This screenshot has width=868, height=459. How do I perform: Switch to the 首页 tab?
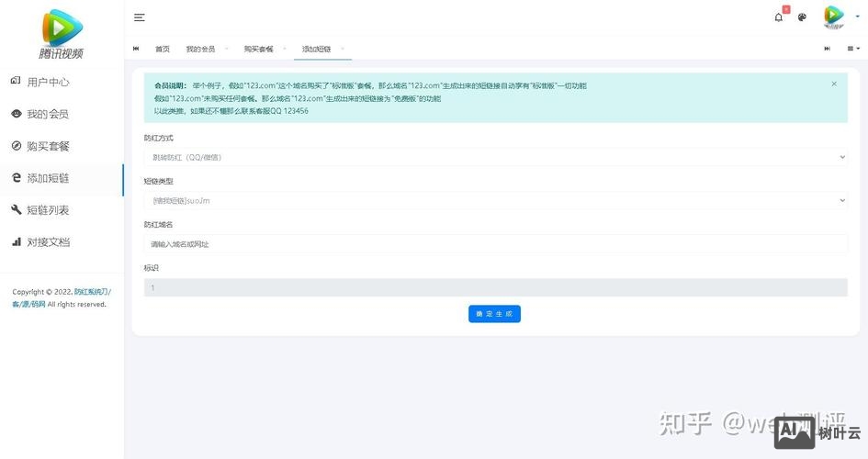pos(163,49)
